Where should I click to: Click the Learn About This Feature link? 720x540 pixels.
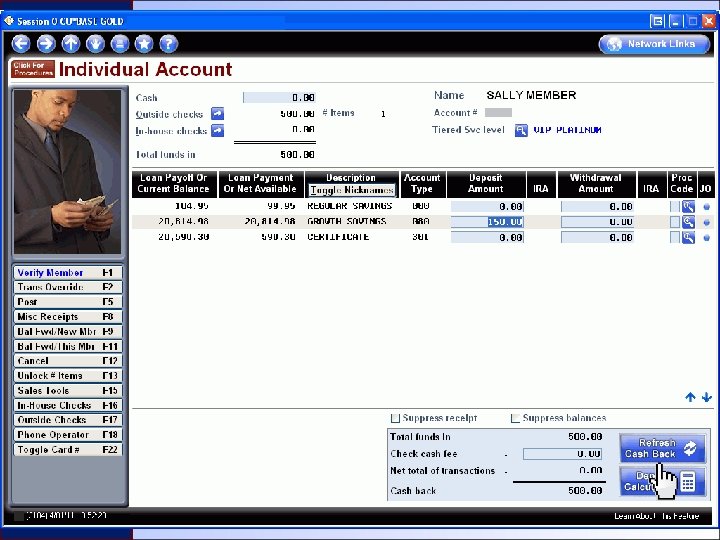click(657, 516)
